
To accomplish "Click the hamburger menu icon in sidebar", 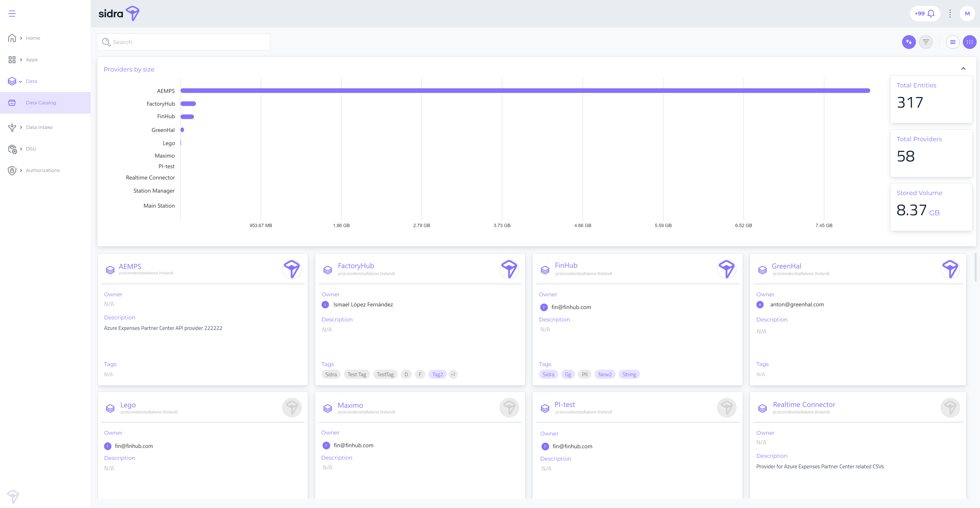I will [12, 14].
